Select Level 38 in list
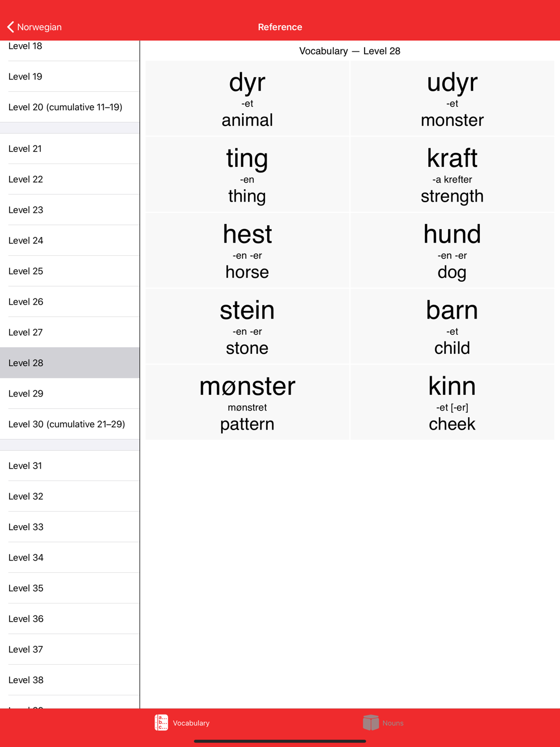Image resolution: width=560 pixels, height=747 pixels. (x=70, y=680)
